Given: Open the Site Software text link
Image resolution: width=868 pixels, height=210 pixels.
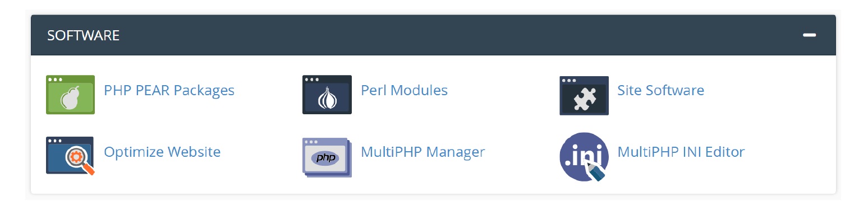Looking at the screenshot, I should pos(661,90).
